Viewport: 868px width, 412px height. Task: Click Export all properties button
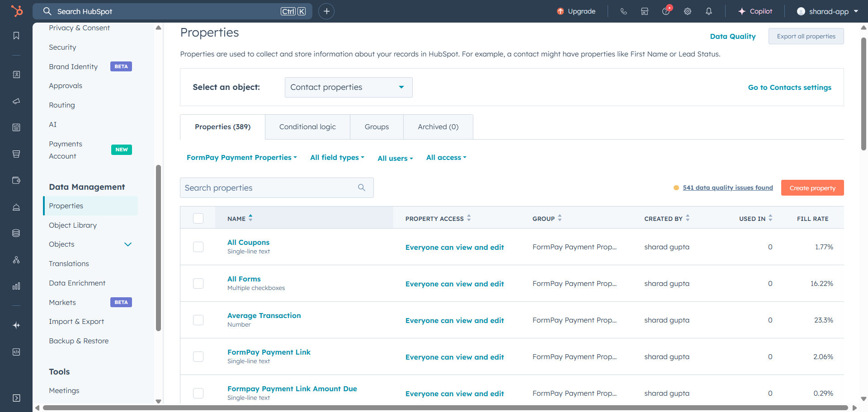point(806,36)
